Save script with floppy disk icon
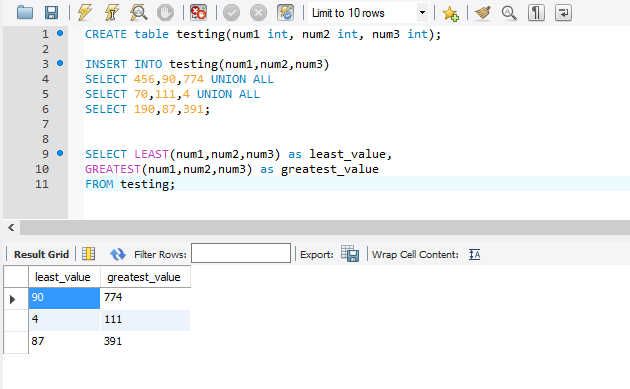Screen dimensions: 630x389 pyautogui.click(x=51, y=13)
